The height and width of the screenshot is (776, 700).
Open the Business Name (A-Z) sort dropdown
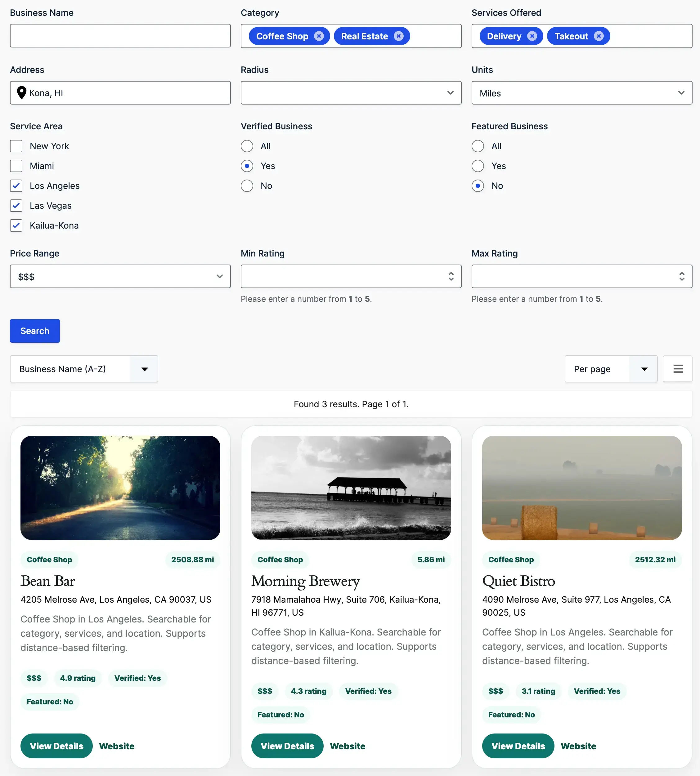(x=84, y=368)
